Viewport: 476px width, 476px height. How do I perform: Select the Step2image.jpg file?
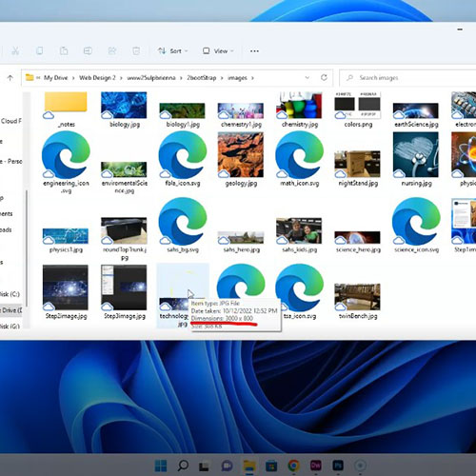pyautogui.click(x=66, y=292)
